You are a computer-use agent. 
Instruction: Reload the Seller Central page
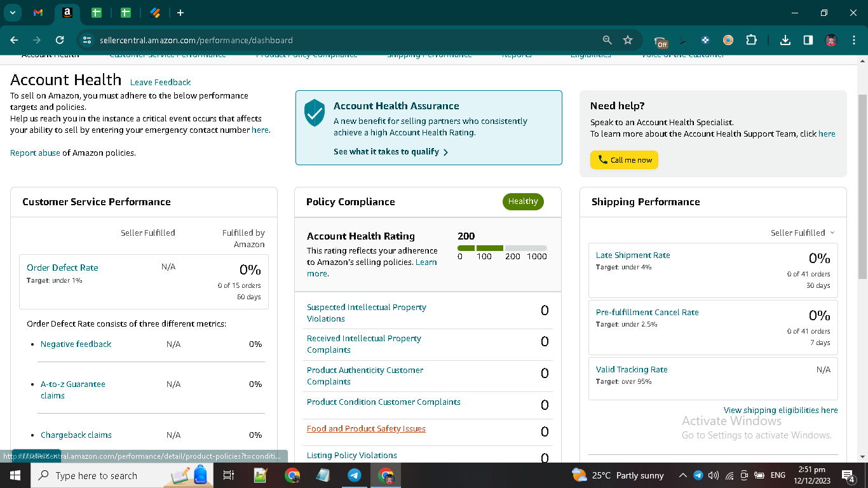tap(60, 40)
